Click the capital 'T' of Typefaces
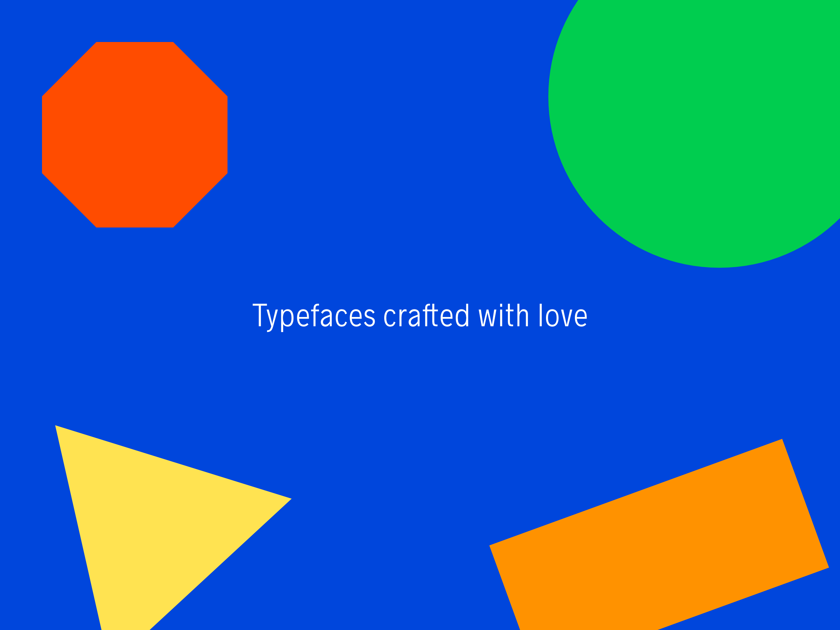The height and width of the screenshot is (630, 840). tap(260, 315)
